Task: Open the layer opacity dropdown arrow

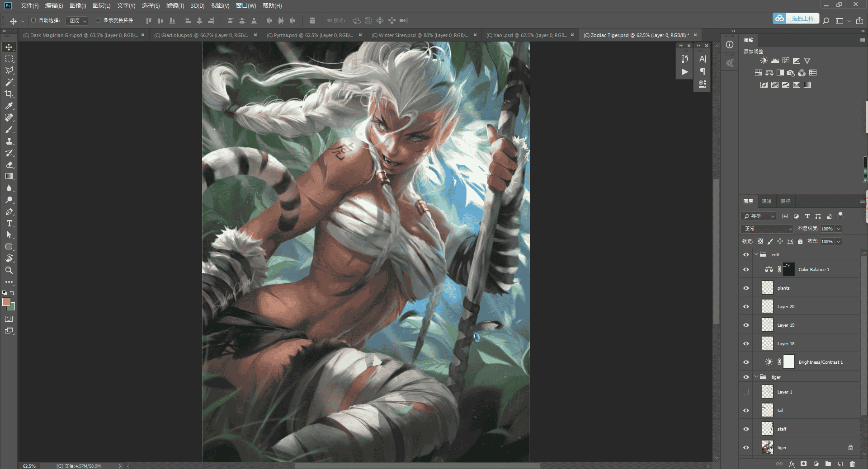Action: click(839, 229)
